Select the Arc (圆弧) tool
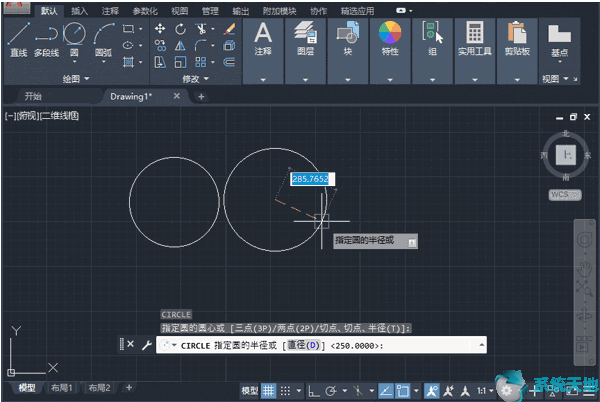 click(x=103, y=36)
